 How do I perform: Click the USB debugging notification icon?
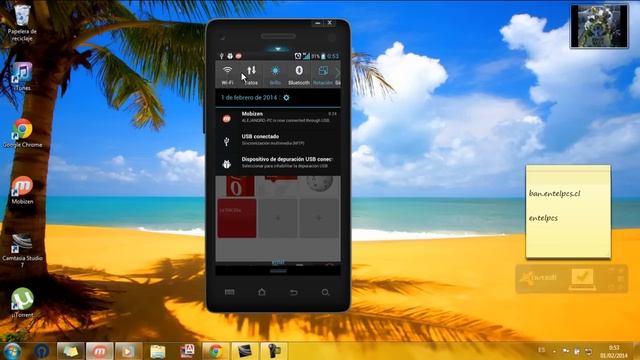pos(227,164)
